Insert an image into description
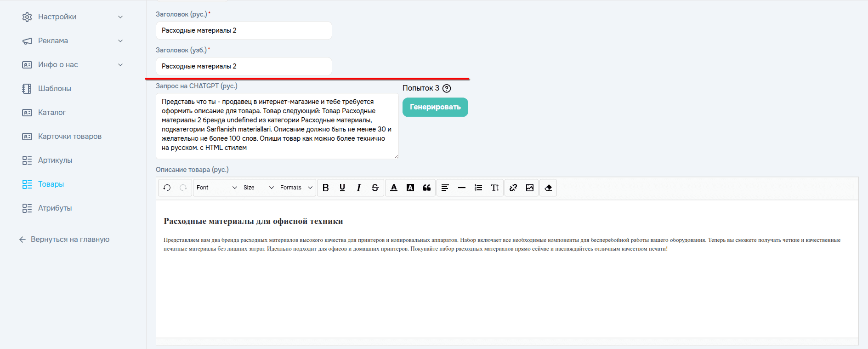Image resolution: width=868 pixels, height=349 pixels. (x=530, y=188)
